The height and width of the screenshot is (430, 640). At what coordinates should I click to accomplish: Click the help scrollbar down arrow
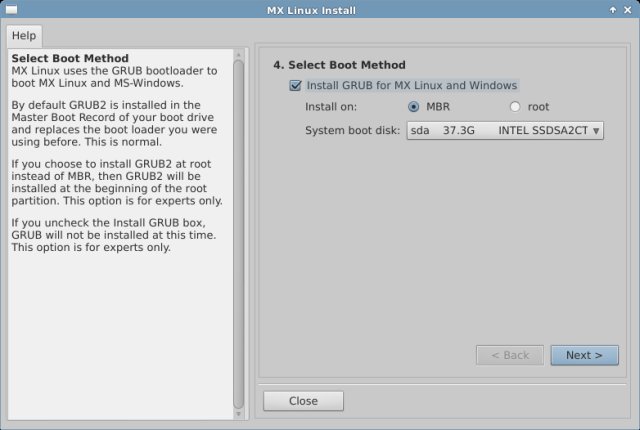coord(239,414)
